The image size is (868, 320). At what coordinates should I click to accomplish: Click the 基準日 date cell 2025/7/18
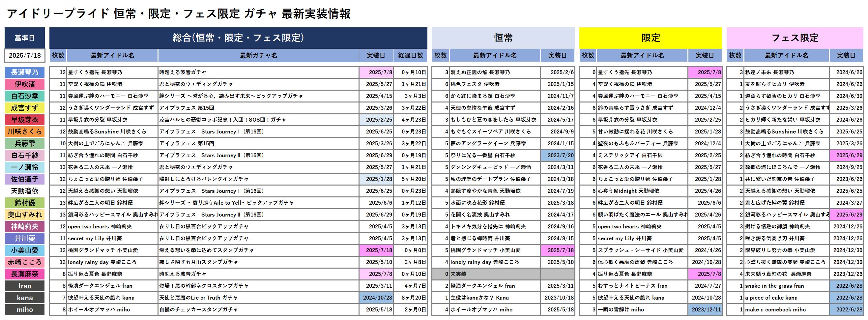tap(25, 56)
